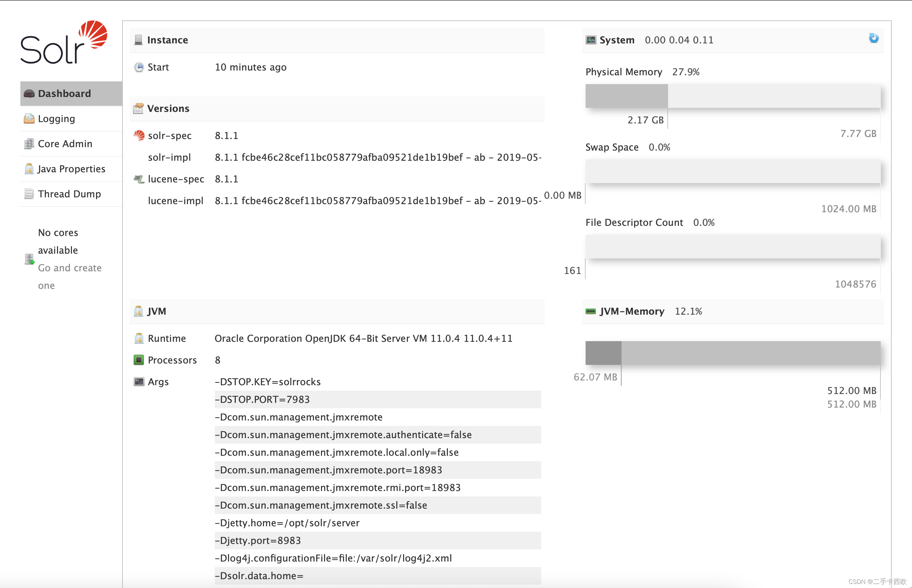The width and height of the screenshot is (912, 588).
Task: Click the 'No cores available' text
Action: click(58, 241)
